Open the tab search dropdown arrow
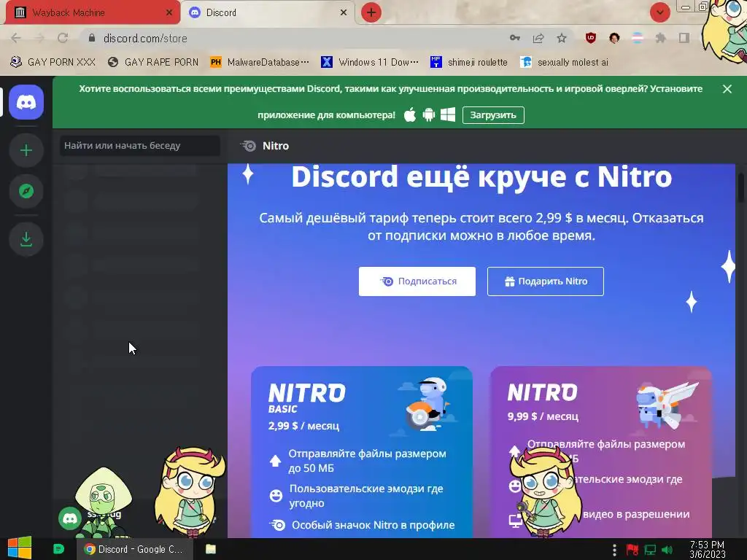This screenshot has height=560, width=747. tap(659, 12)
